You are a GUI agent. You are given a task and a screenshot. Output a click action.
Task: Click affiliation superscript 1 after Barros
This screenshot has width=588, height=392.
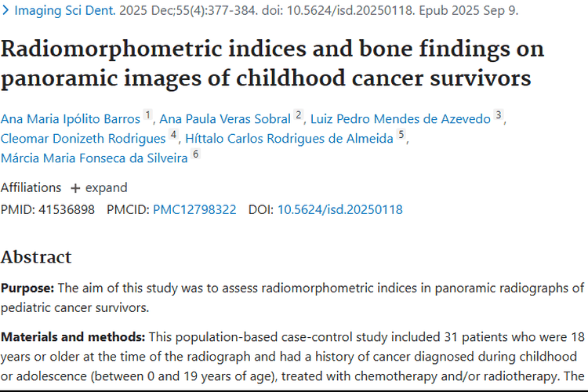point(148,116)
